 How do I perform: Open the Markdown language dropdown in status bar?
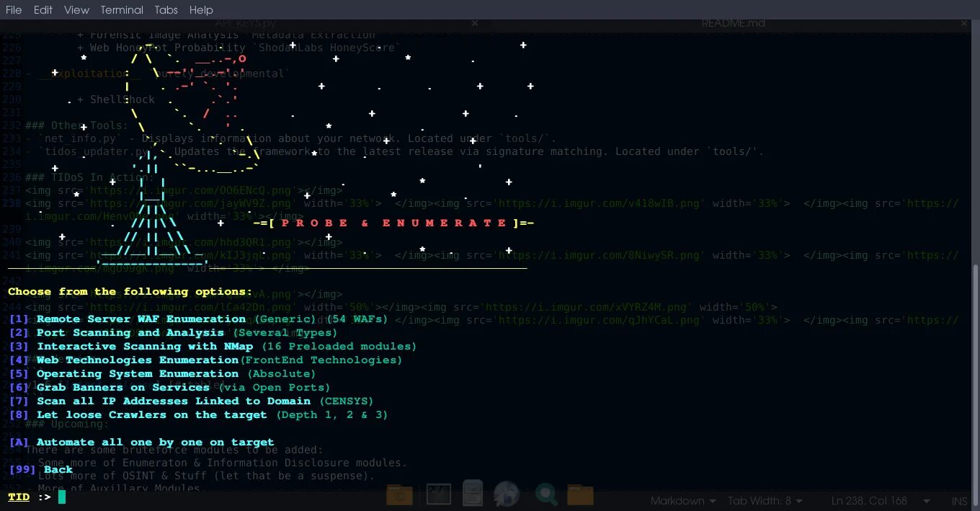pos(683,501)
